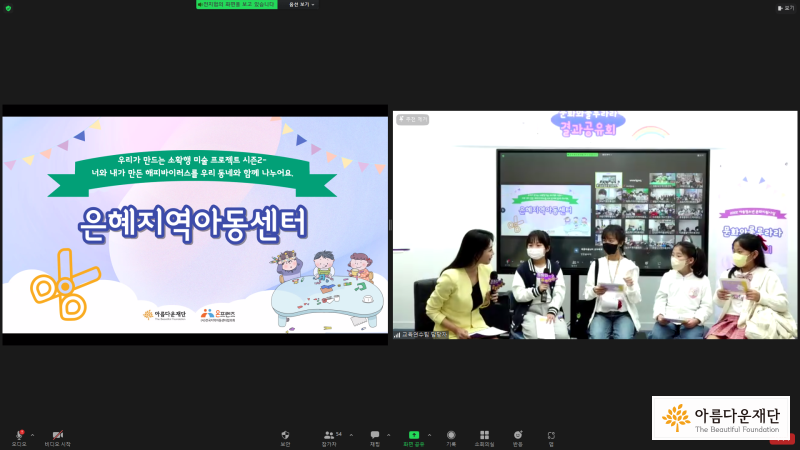Click the green Share Screen button

tap(414, 438)
